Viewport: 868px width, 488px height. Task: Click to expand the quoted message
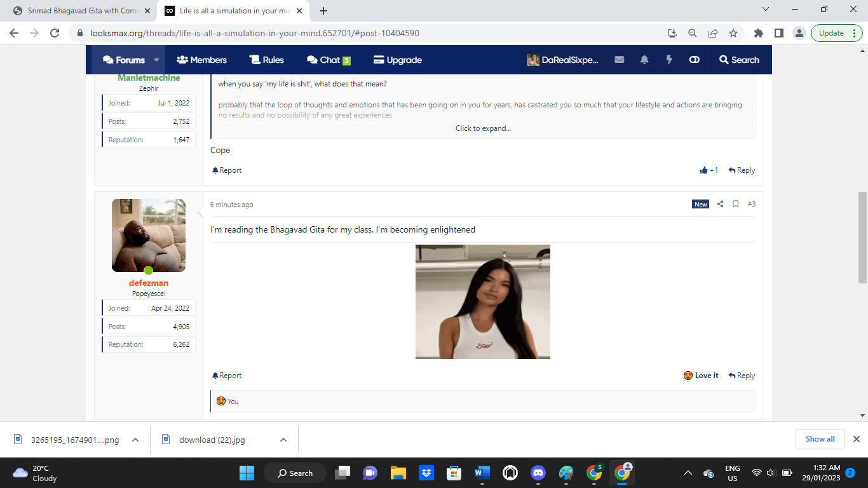click(483, 128)
